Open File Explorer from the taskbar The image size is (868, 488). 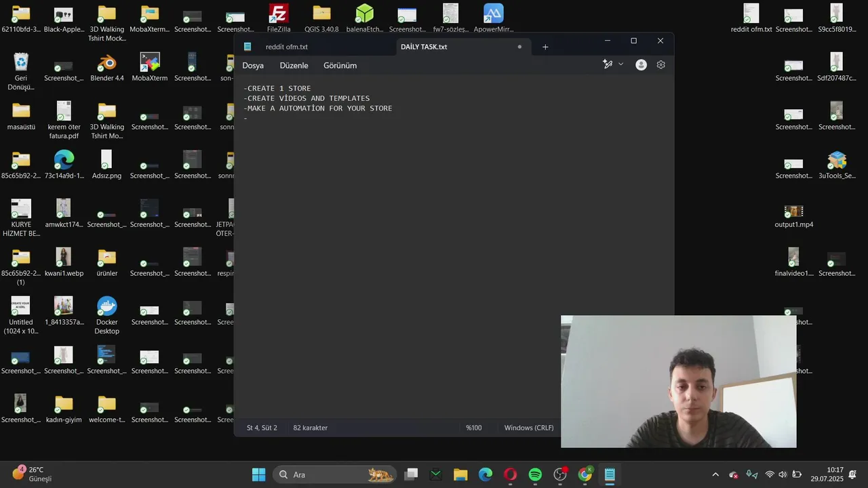click(x=460, y=474)
